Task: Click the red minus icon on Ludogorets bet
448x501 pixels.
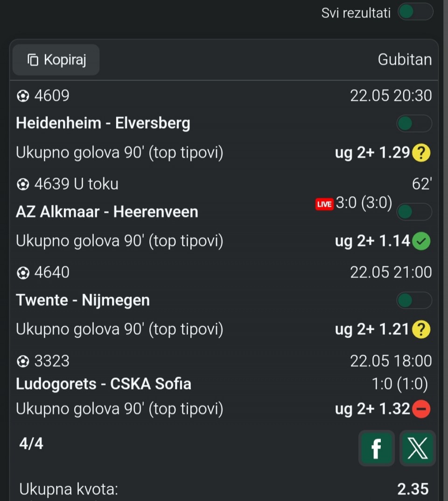Action: click(x=421, y=409)
